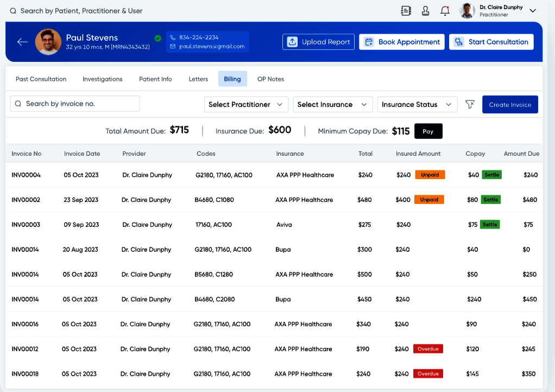Image resolution: width=555 pixels, height=392 pixels.
Task: Open the user menu chevron by Dr. Claire Dunphy
Action: (x=533, y=11)
